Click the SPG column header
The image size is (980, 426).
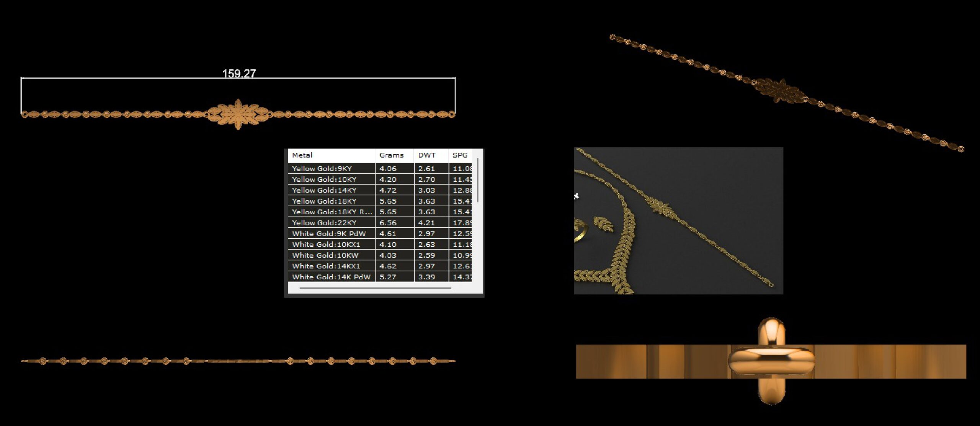(x=460, y=155)
